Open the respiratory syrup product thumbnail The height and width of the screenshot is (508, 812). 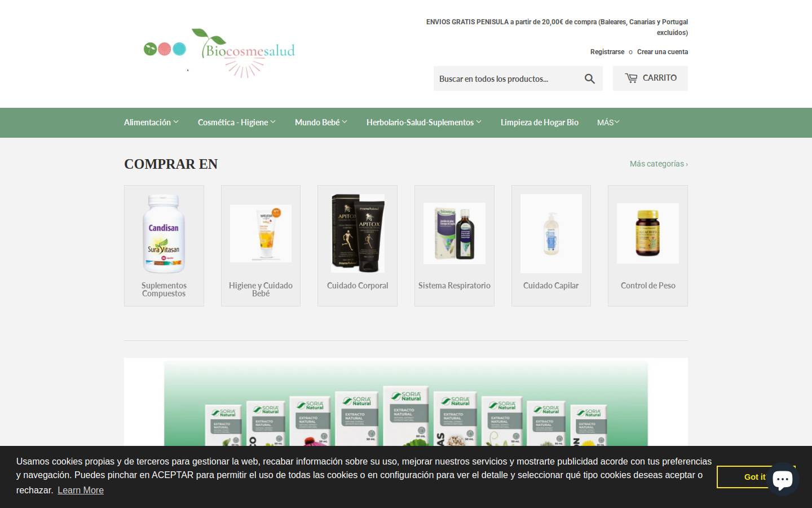point(454,234)
